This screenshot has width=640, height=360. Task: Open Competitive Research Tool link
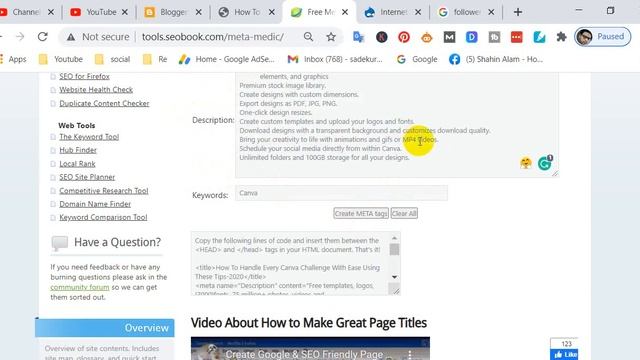(104, 191)
